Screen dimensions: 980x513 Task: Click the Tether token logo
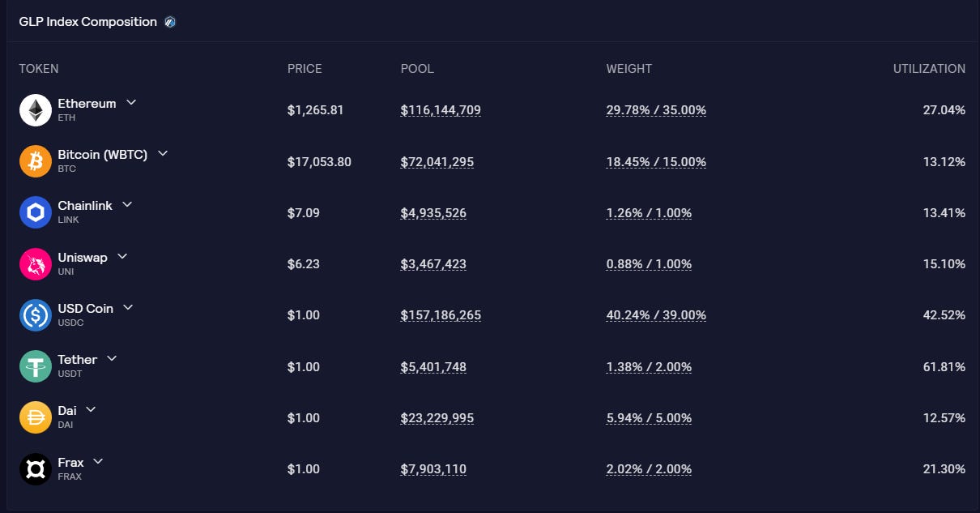point(35,366)
